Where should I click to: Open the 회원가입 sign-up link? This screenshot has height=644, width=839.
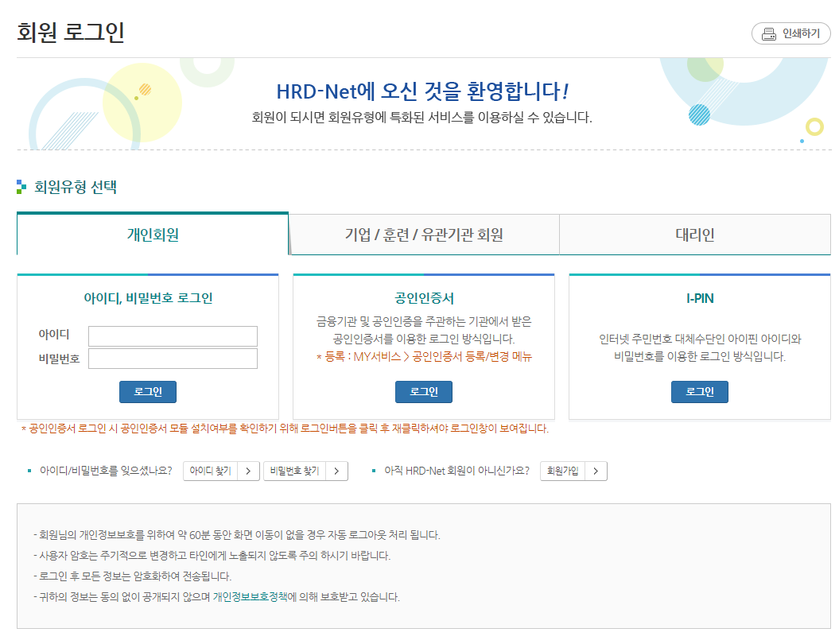tap(563, 471)
